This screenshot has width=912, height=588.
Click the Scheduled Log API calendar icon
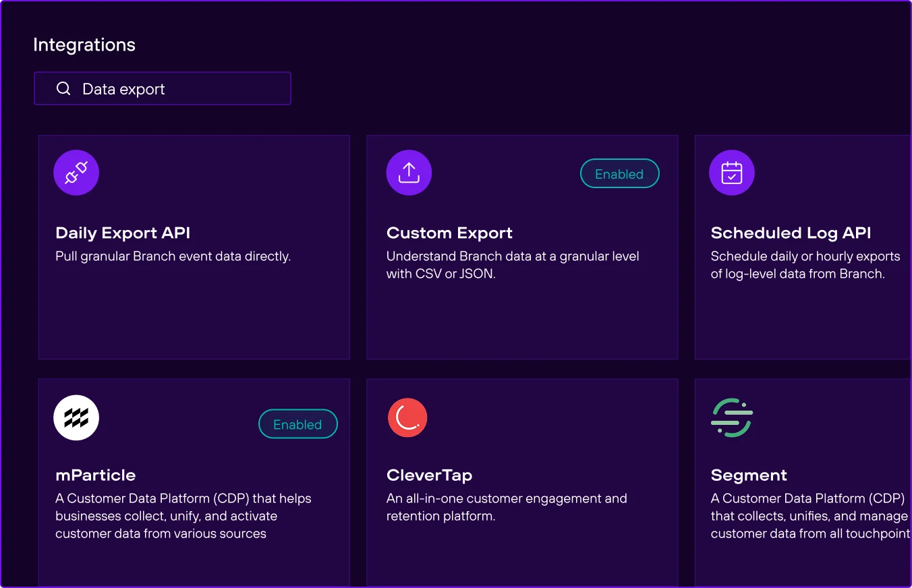point(732,173)
